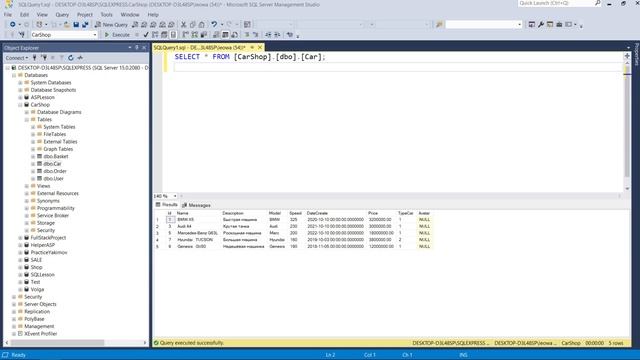Expand the System Databases node
Image resolution: width=640 pixels, height=360 pixels.
20,83
